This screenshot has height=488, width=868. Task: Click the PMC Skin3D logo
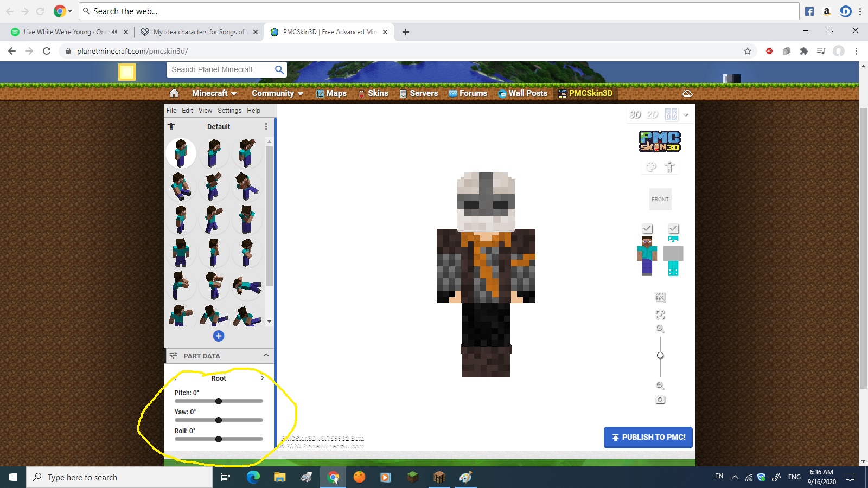click(x=660, y=142)
